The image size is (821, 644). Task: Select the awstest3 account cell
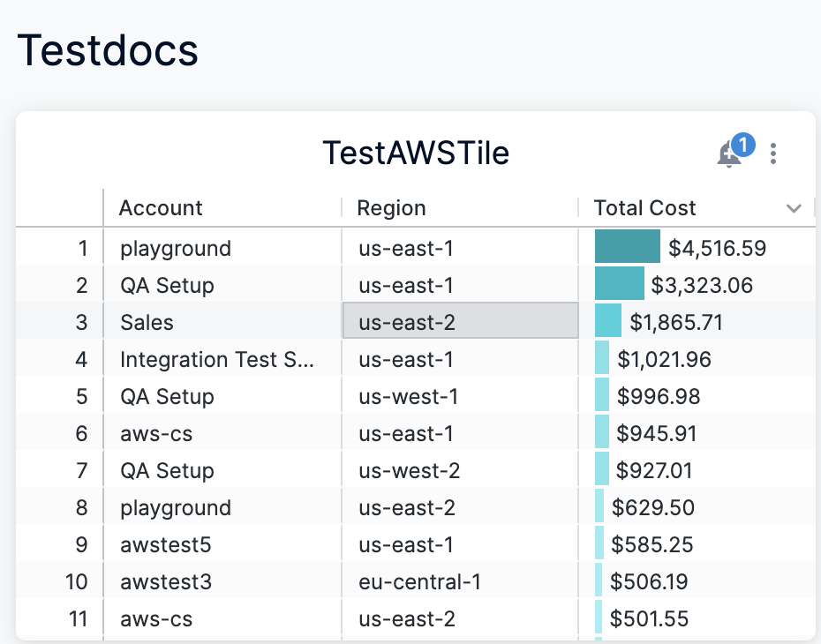pyautogui.click(x=166, y=582)
